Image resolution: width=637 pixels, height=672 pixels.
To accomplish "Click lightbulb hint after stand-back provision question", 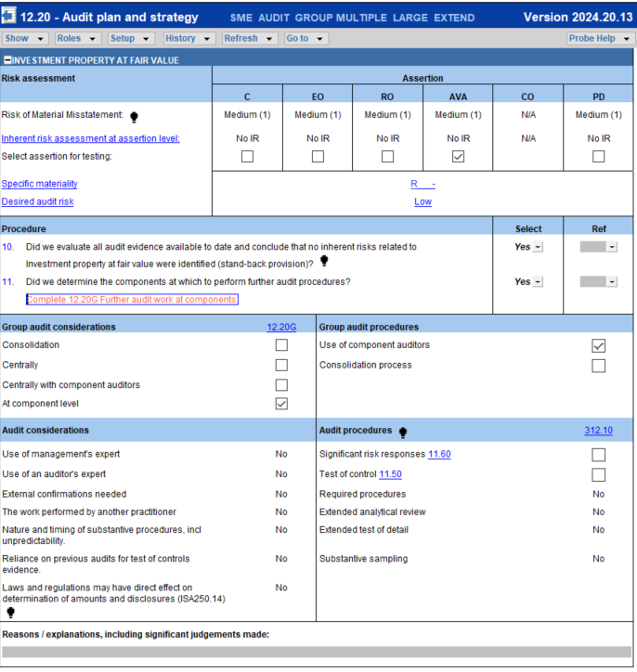I will pyautogui.click(x=324, y=261).
